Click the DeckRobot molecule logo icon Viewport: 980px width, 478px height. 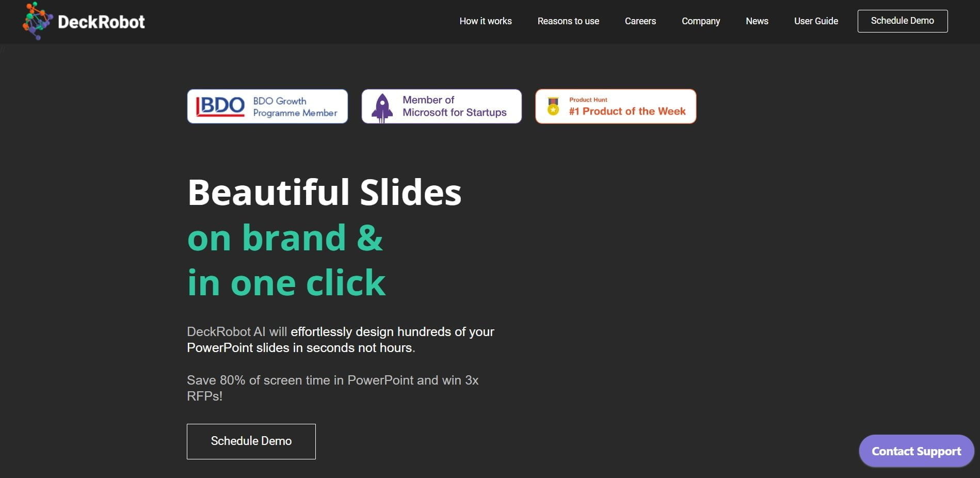tap(38, 21)
